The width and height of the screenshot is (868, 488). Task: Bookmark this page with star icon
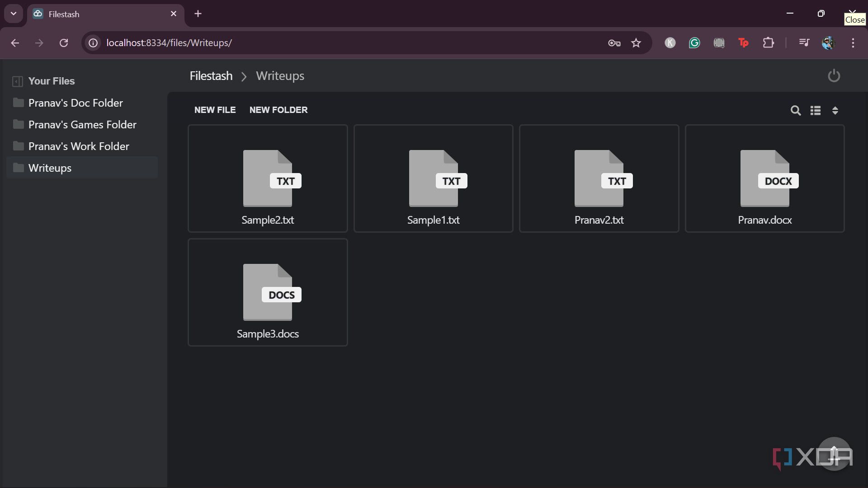coord(636,43)
